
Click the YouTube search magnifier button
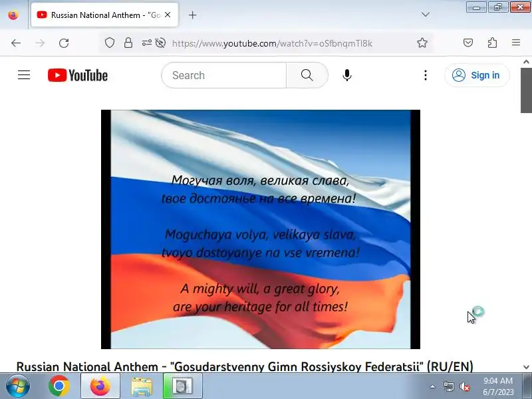pyautogui.click(x=307, y=75)
